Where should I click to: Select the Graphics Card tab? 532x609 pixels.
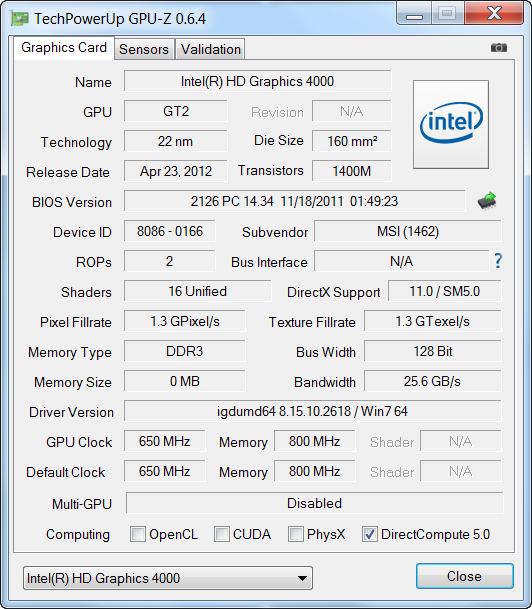point(64,48)
